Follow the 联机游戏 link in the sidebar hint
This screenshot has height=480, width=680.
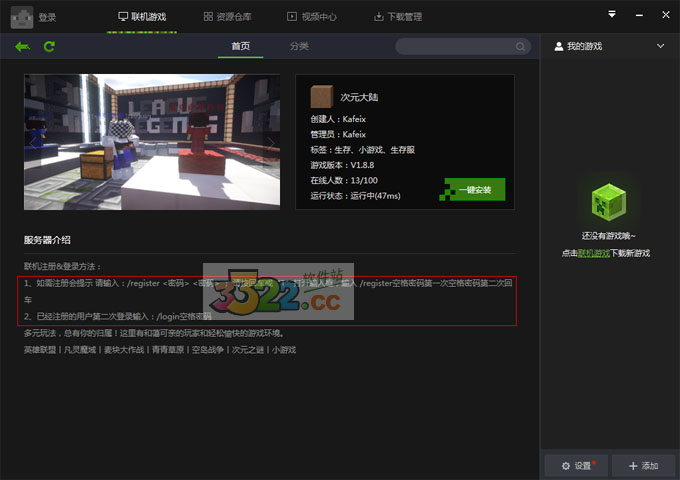594,253
